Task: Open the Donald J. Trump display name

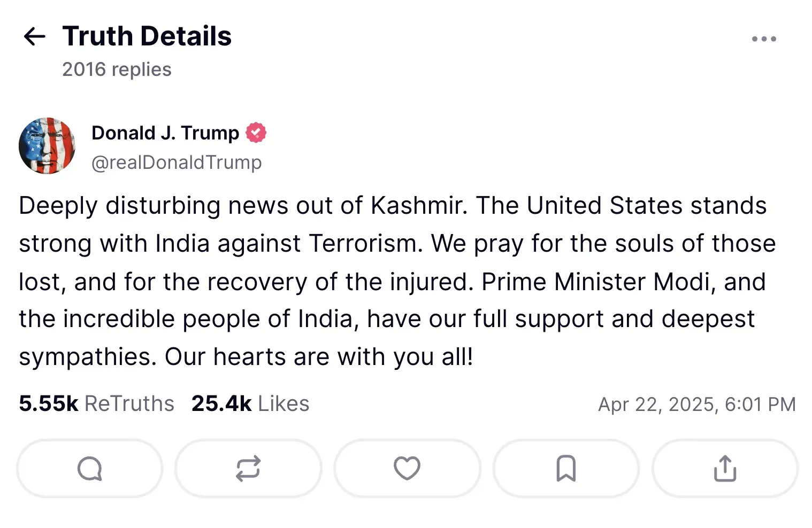Action: 165,133
